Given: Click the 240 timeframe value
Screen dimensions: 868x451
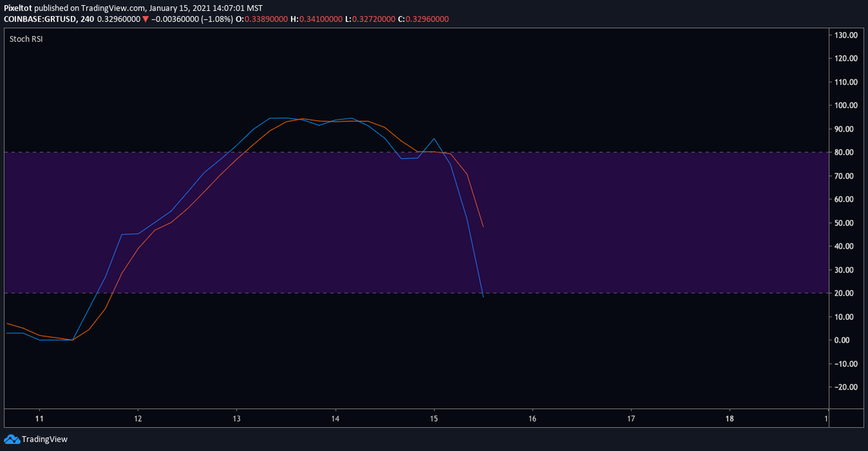Looking at the screenshot, I should pyautogui.click(x=85, y=18).
